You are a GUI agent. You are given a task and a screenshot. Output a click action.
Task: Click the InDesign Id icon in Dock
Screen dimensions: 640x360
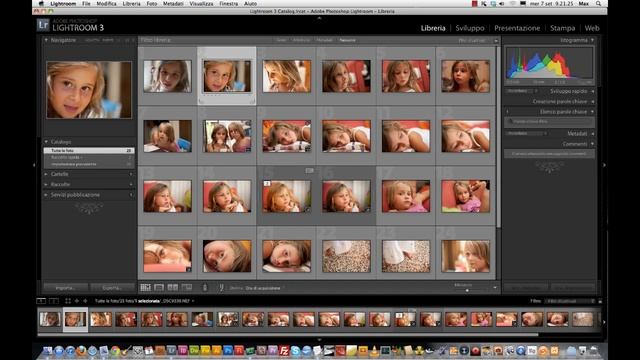[x=182, y=350]
